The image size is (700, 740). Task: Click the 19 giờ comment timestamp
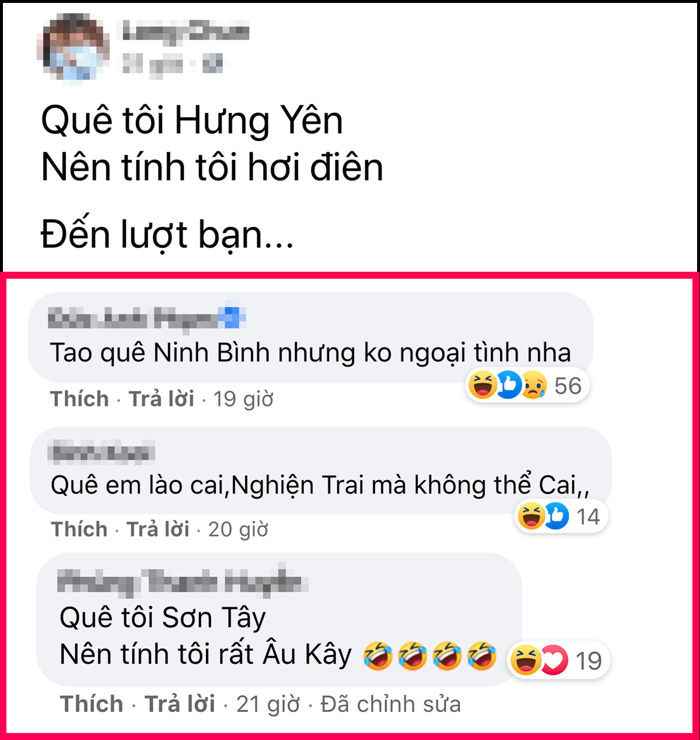point(243,399)
